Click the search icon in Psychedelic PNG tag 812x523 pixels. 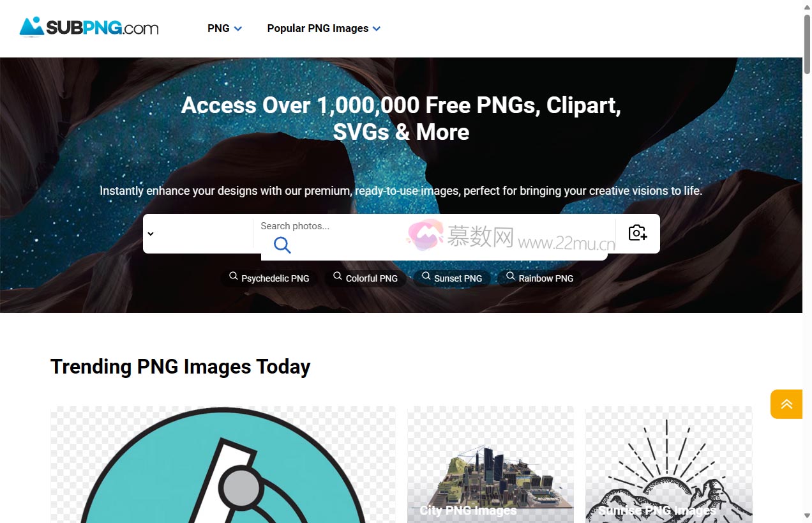click(x=234, y=277)
